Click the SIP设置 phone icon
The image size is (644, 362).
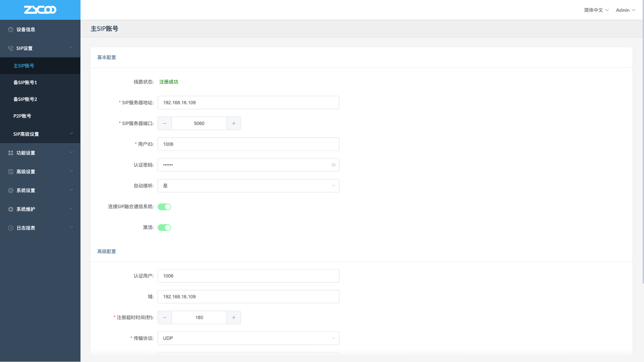[x=11, y=48]
